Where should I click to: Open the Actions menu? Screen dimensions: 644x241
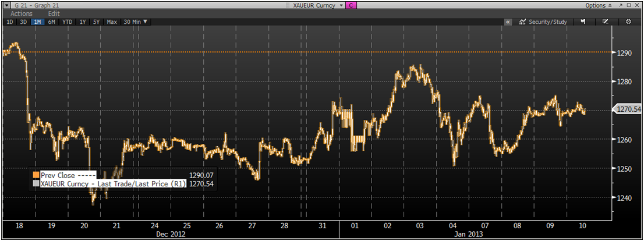pyautogui.click(x=22, y=13)
